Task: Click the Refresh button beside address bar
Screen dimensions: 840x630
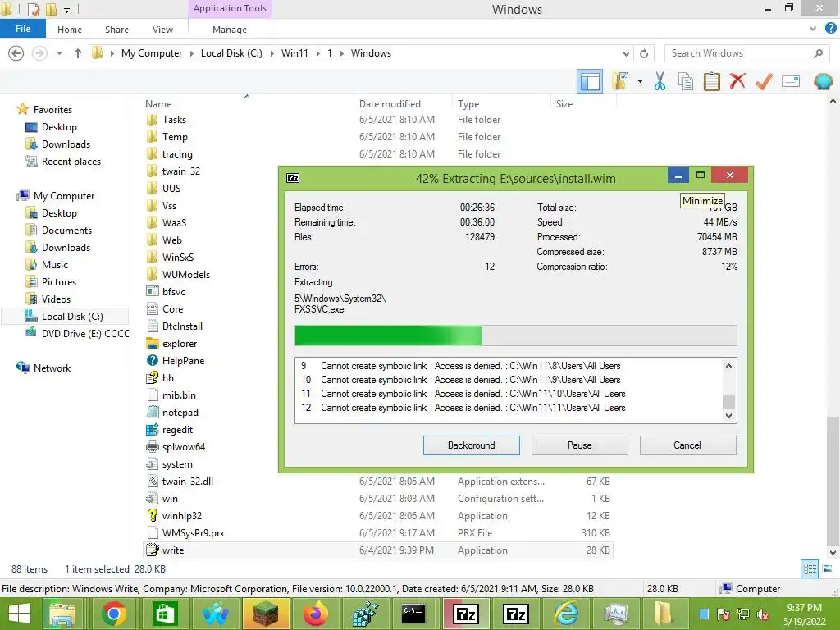Action: pyautogui.click(x=644, y=53)
